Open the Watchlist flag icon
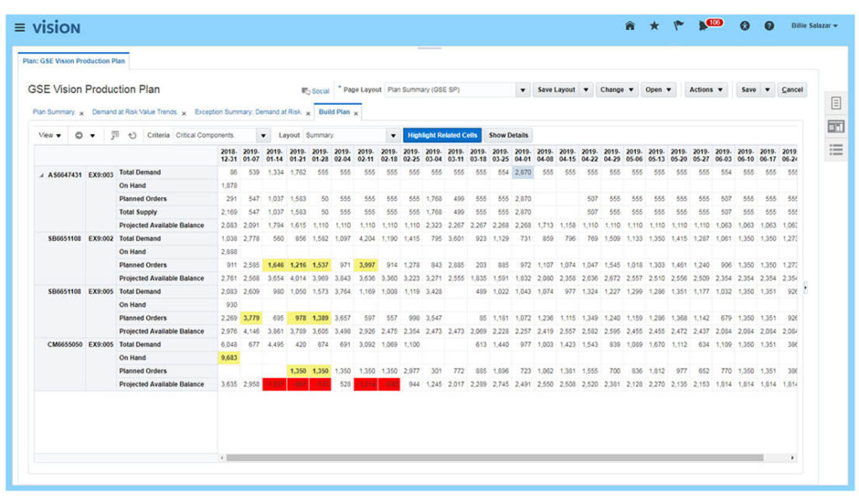The height and width of the screenshot is (504, 859). 679,26
